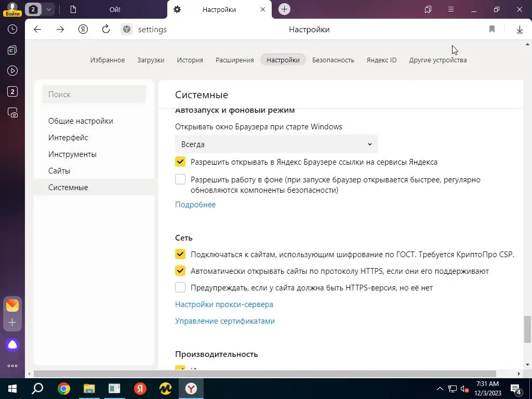Select Интерфейс in the sidebar

(94, 137)
